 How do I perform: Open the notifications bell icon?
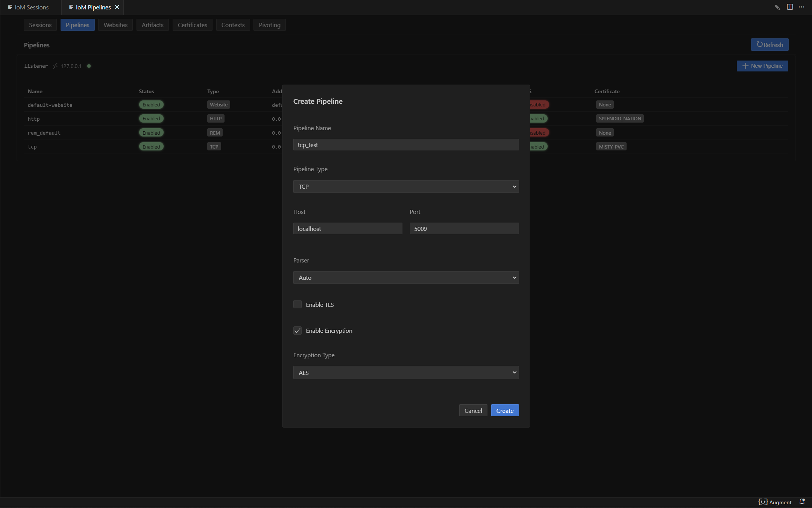coord(802,502)
